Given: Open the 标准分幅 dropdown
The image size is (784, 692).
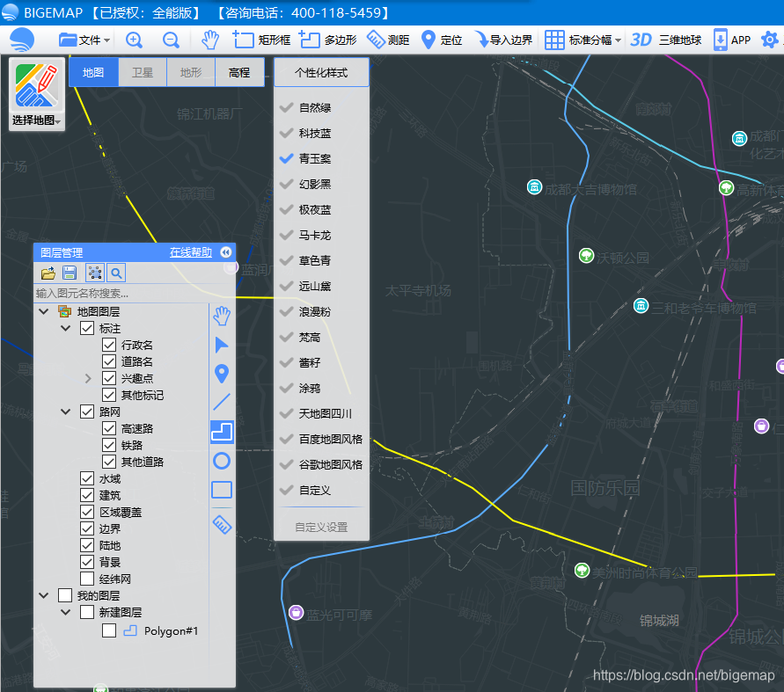Looking at the screenshot, I should tap(583, 40).
